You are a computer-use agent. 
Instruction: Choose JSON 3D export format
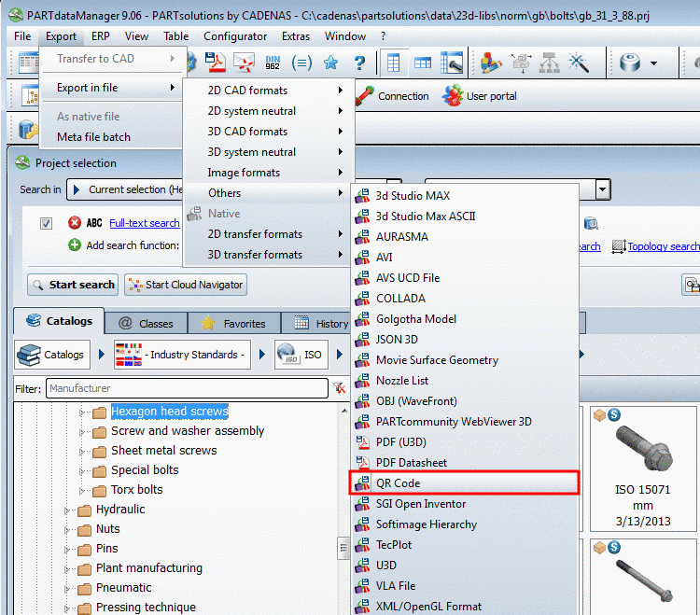click(x=464, y=339)
